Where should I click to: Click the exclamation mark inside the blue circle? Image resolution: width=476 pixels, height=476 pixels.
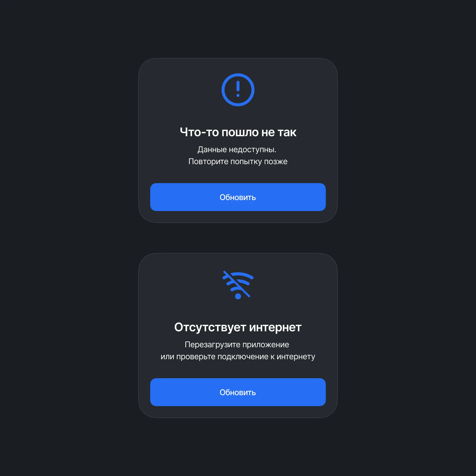238,89
